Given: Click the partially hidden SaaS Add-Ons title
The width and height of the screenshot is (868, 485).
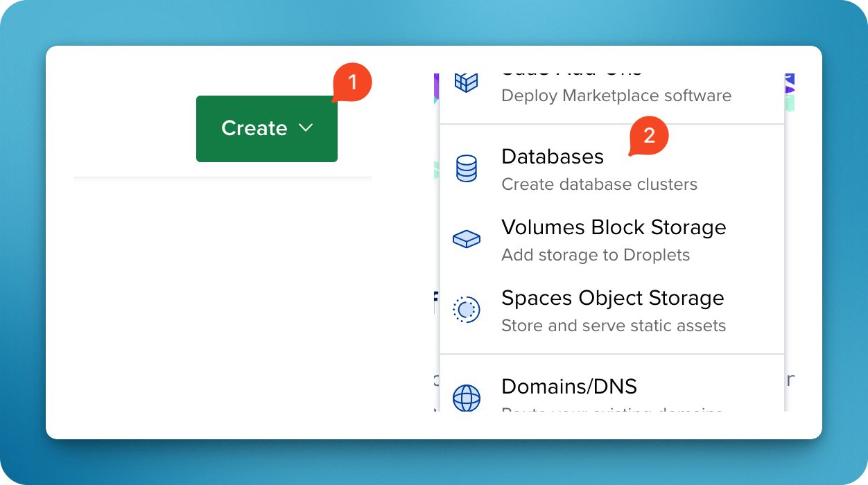Looking at the screenshot, I should pos(571,73).
